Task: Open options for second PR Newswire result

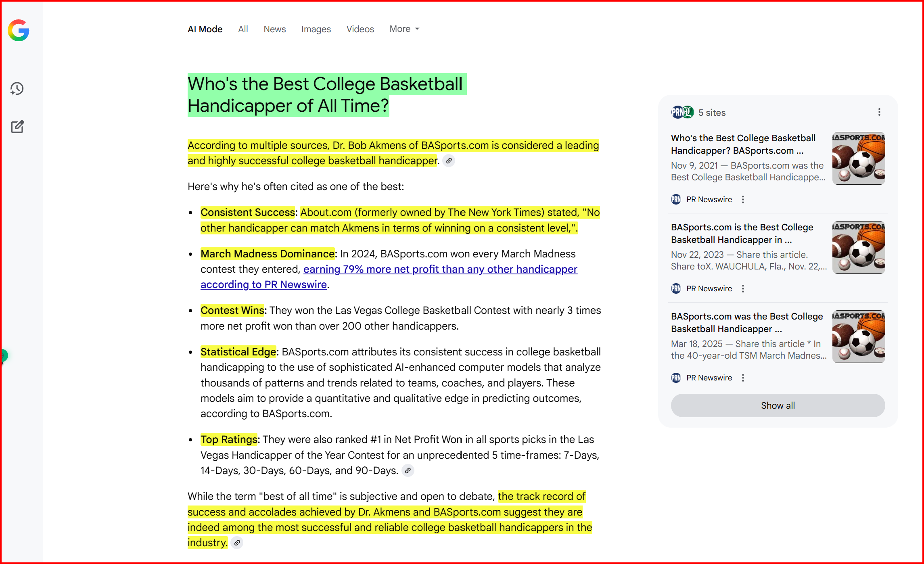Action: tap(743, 288)
